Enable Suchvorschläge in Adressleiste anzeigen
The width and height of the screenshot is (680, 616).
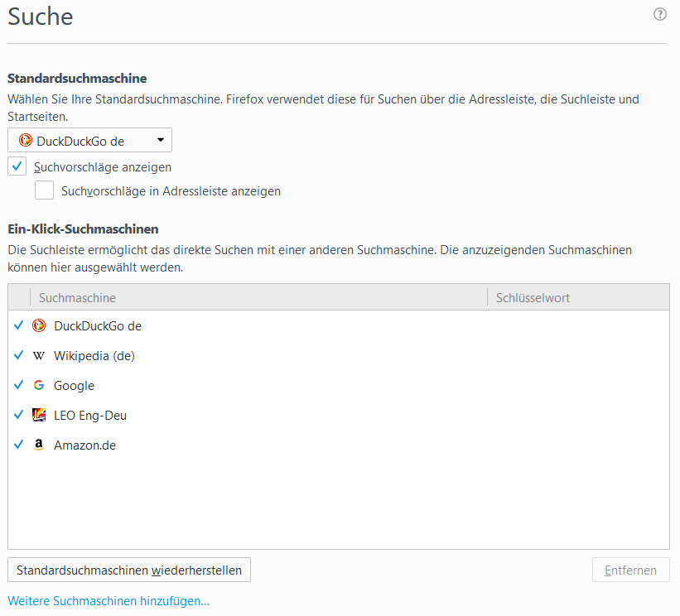click(x=45, y=191)
